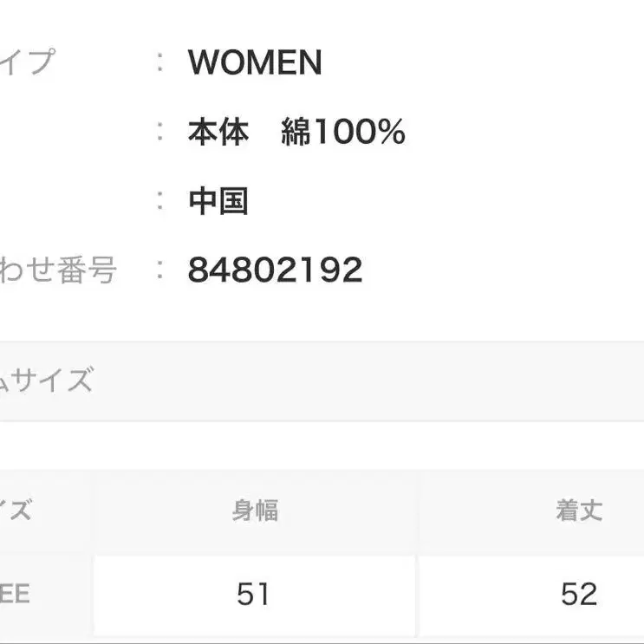Select the inquiry number 84802192
The width and height of the screenshot is (644, 644).
point(275,270)
